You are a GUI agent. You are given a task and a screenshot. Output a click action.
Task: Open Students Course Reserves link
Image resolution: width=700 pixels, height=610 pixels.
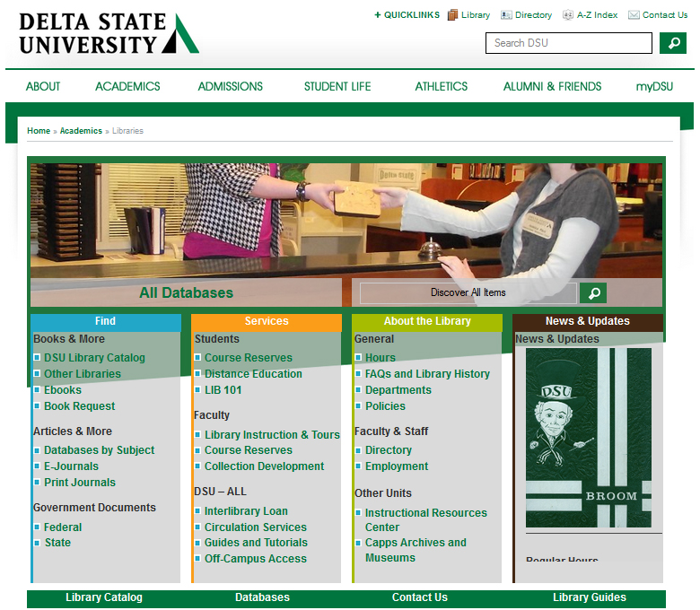click(x=249, y=358)
